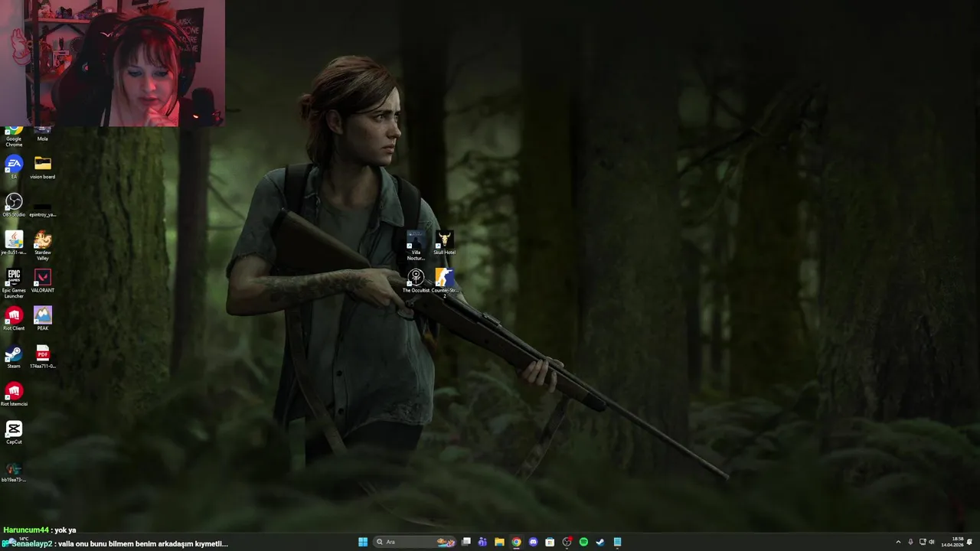Select the PEAK game shortcut
Image resolution: width=980 pixels, height=551 pixels.
[x=43, y=318]
